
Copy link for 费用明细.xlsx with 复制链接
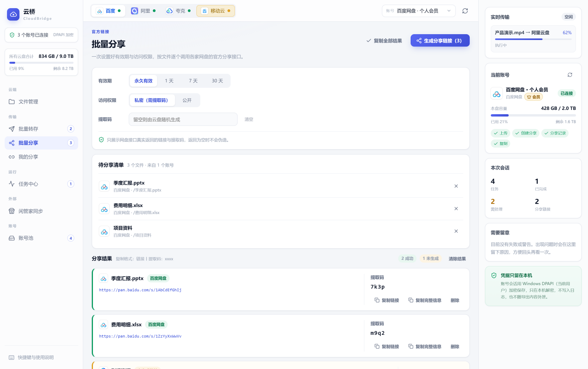coord(387,346)
